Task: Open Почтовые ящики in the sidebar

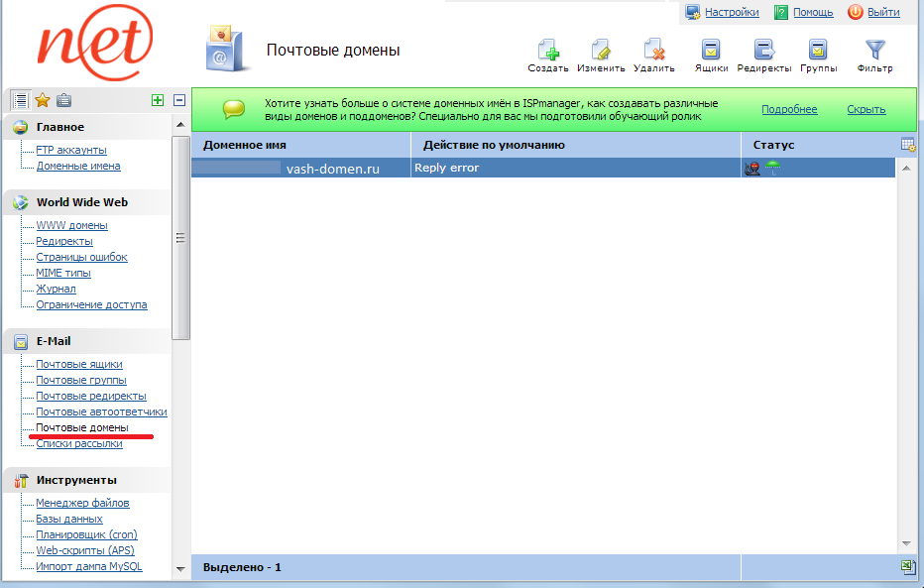Action: [x=79, y=365]
